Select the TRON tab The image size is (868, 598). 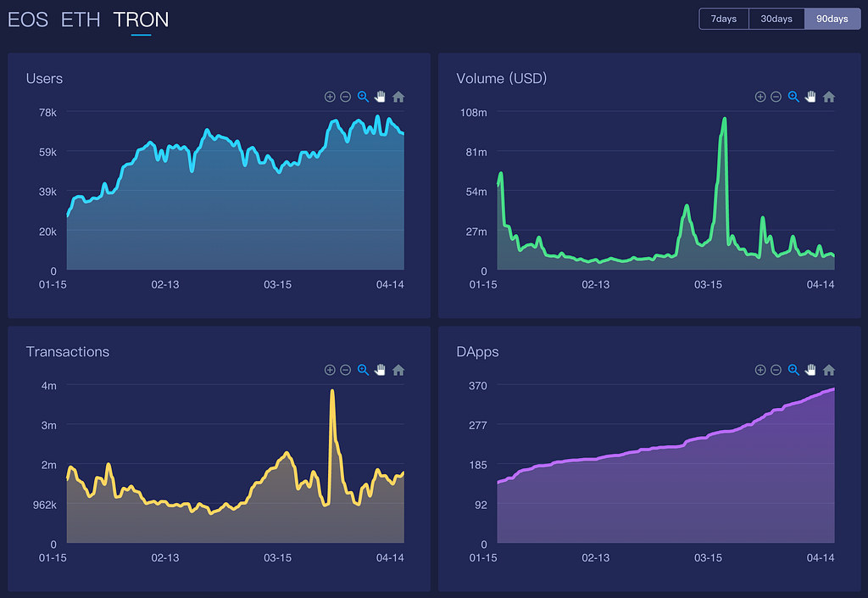click(142, 20)
